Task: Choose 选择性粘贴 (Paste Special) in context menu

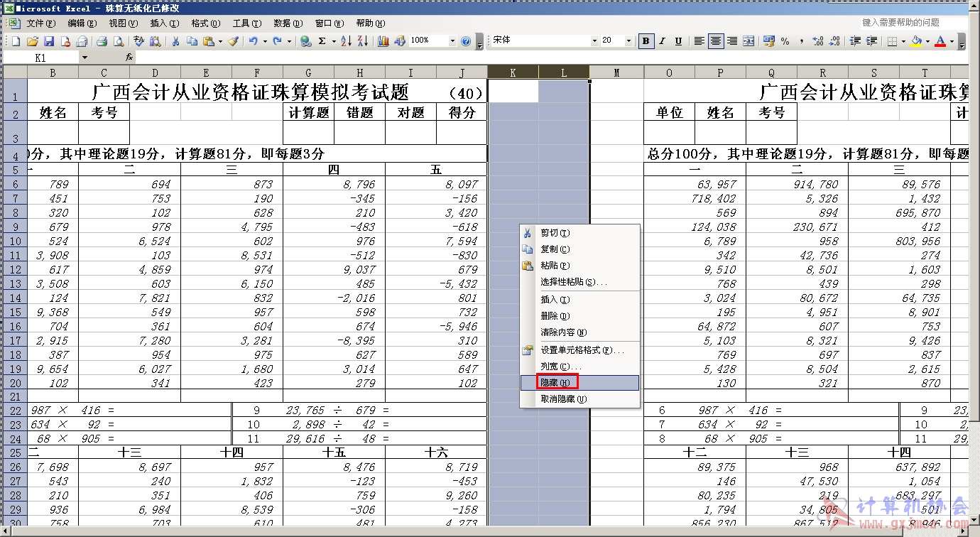Action: (x=579, y=282)
